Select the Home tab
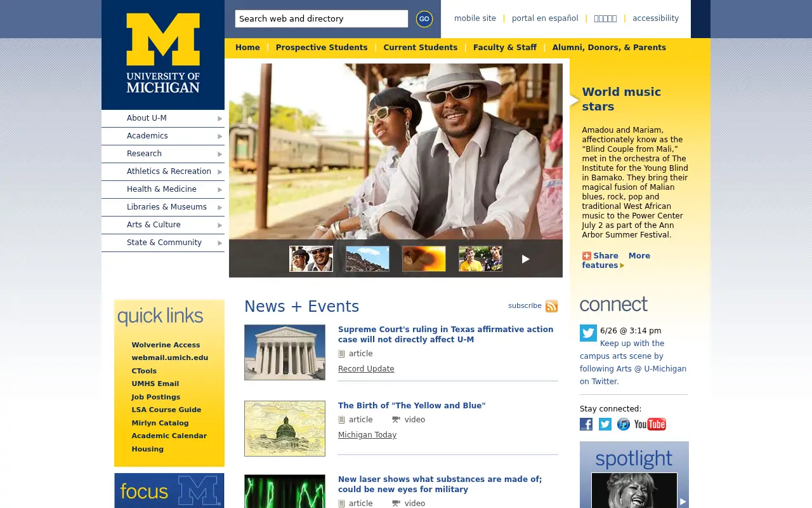The image size is (812, 508). click(247, 48)
